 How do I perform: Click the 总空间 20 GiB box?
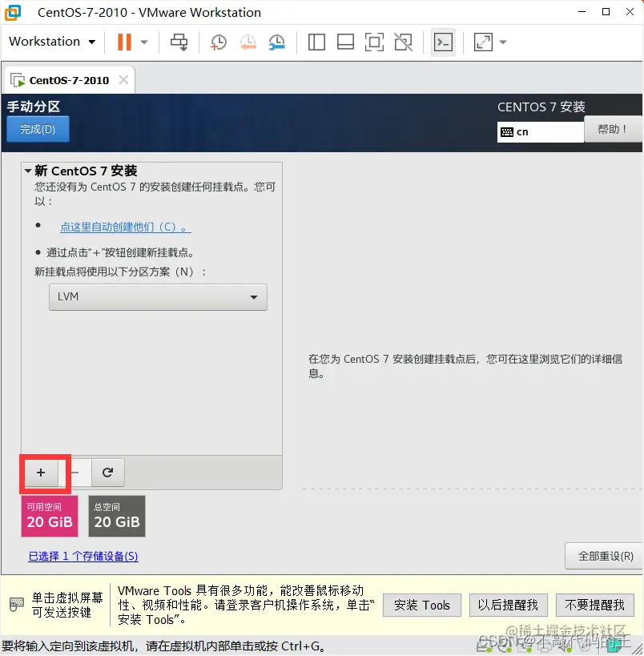117,517
